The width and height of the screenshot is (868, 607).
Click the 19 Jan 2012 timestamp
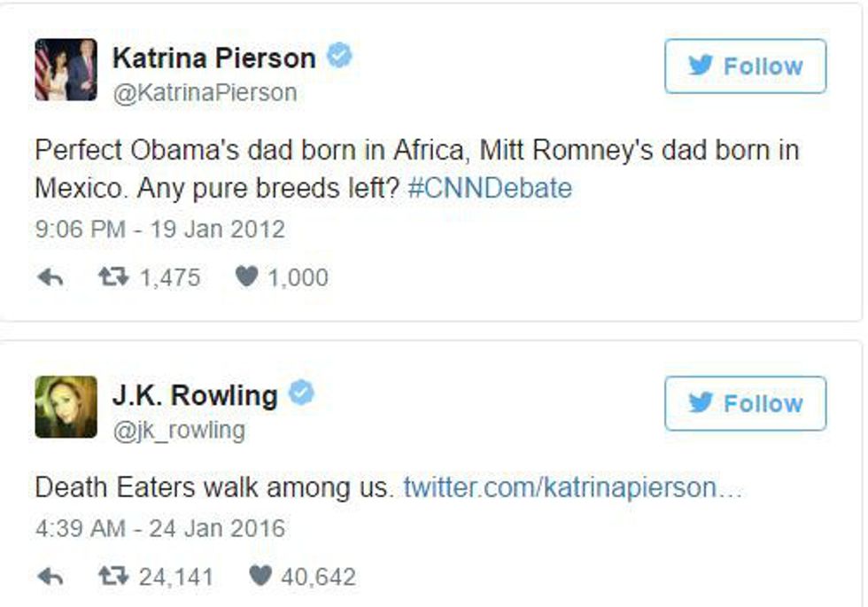160,230
